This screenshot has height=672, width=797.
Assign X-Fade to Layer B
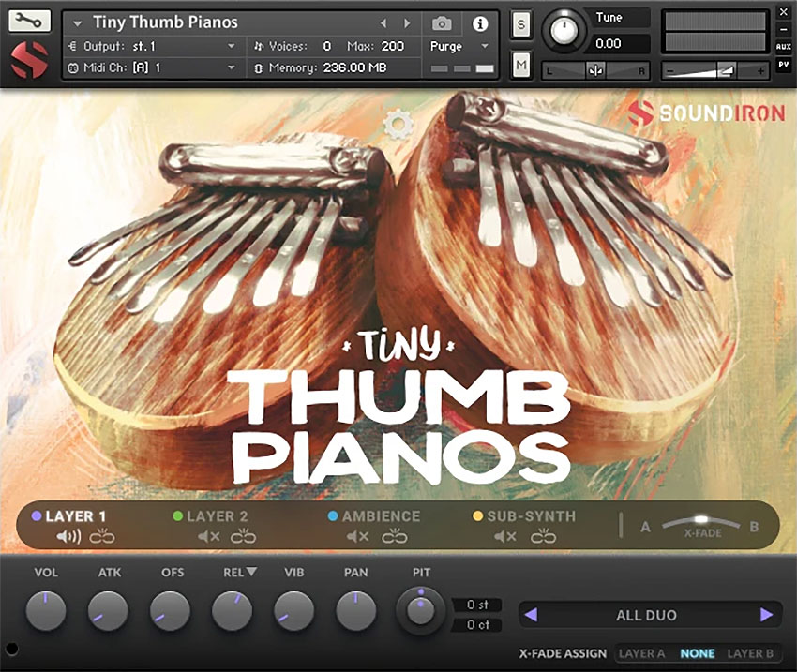click(750, 653)
